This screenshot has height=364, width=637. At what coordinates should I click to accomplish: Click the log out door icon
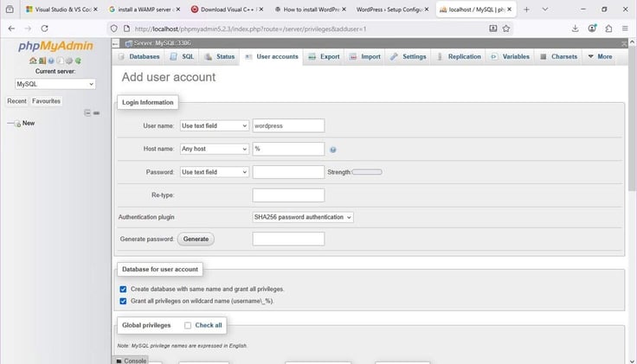click(x=42, y=61)
